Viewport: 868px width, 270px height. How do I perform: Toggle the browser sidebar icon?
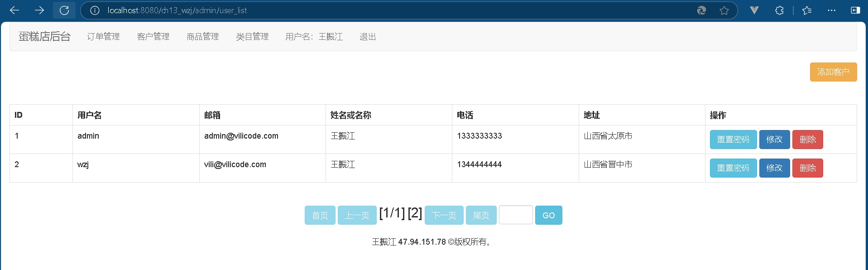855,10
